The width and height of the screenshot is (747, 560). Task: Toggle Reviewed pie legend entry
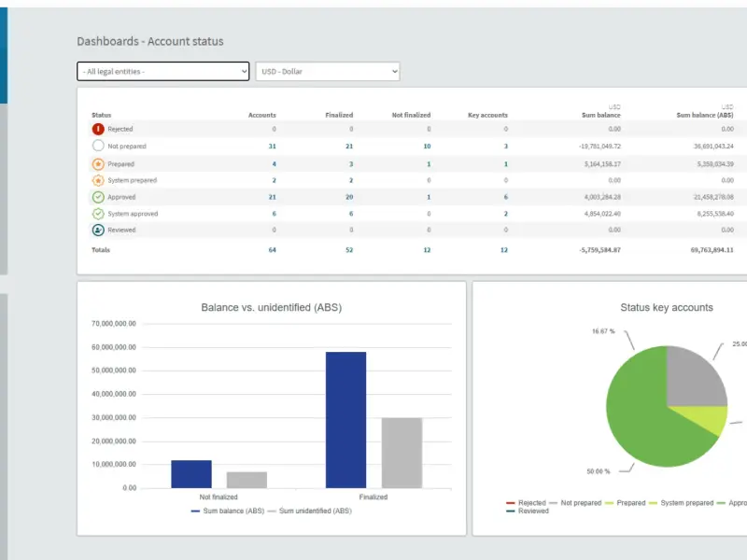528,511
